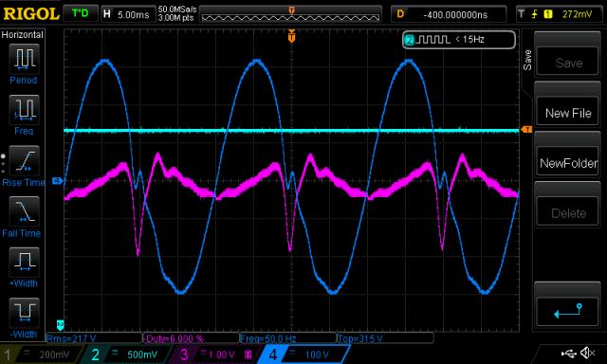Open the horizontal delay -400.000000ns field
The image size is (607, 364).
449,15
